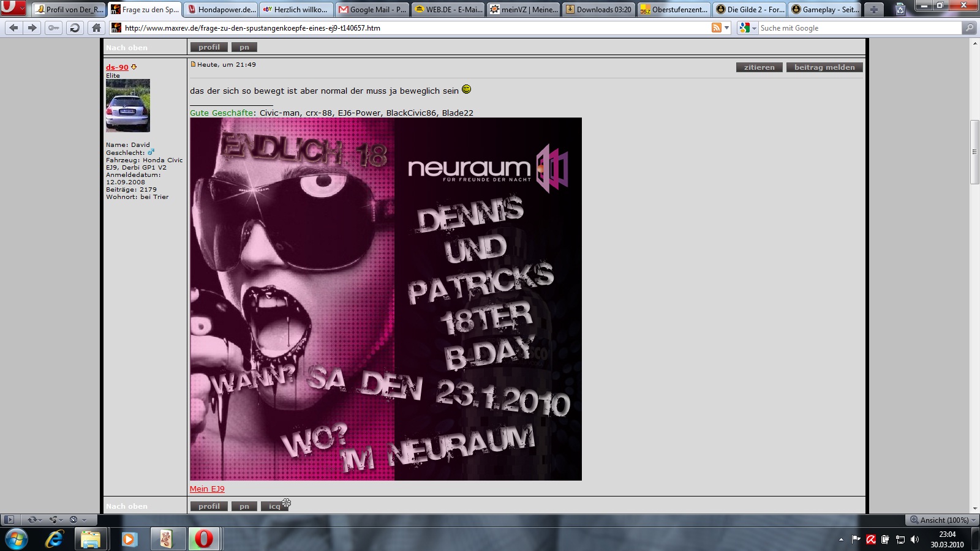Screen dimensions: 980x551
Task: Click the Gute Geschäfte link
Action: coord(222,113)
